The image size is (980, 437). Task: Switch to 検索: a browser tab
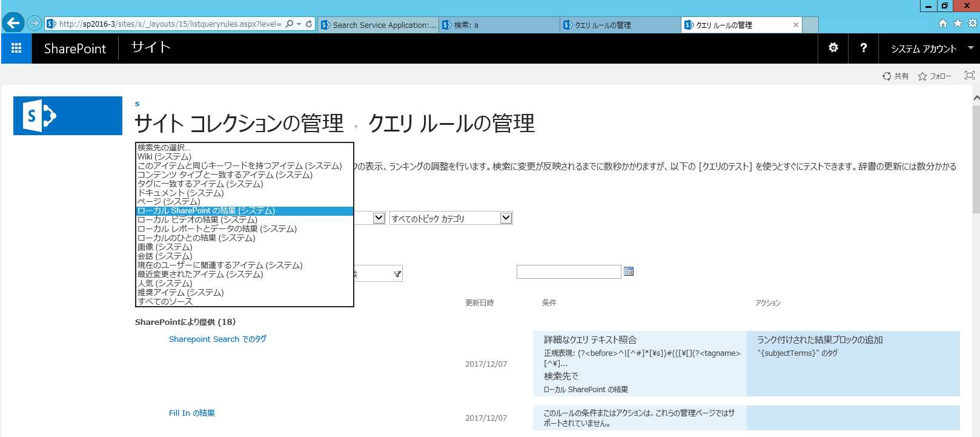click(x=500, y=25)
